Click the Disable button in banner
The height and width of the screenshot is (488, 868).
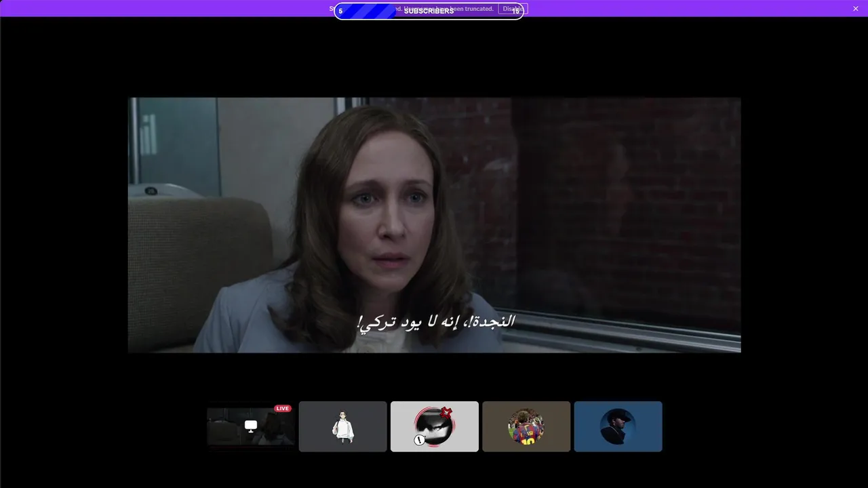(x=513, y=9)
